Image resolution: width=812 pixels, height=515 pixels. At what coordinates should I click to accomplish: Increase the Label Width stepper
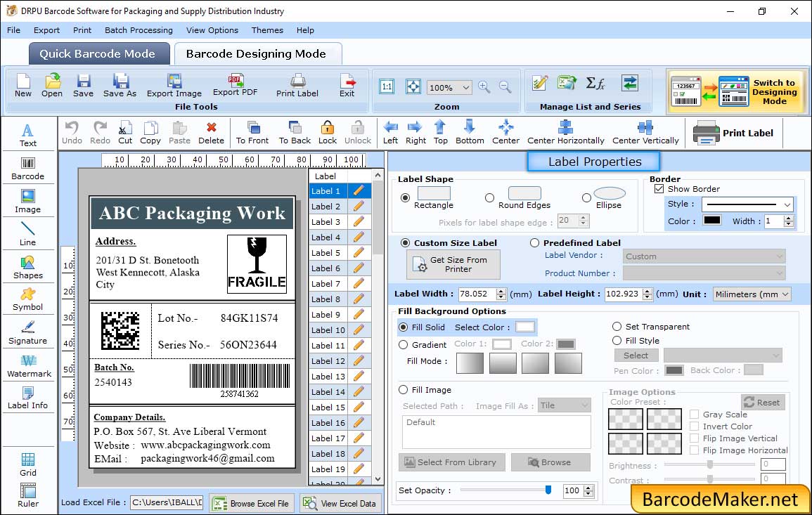pyautogui.click(x=501, y=291)
